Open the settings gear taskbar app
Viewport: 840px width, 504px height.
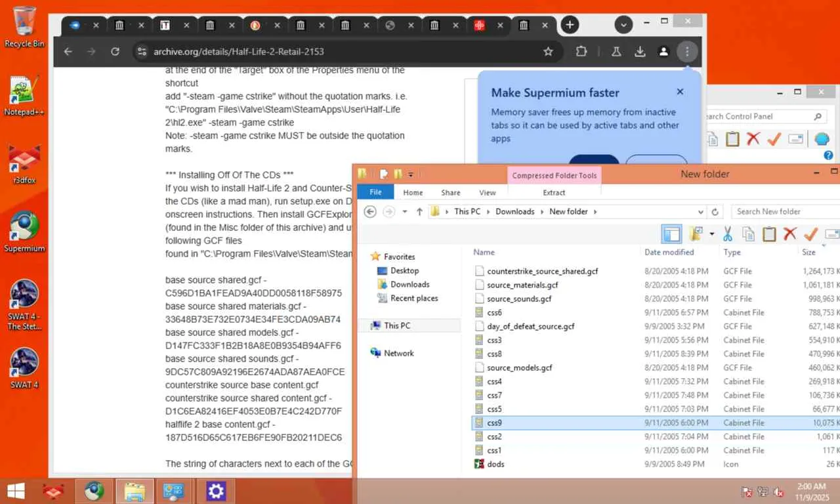pos(216,491)
